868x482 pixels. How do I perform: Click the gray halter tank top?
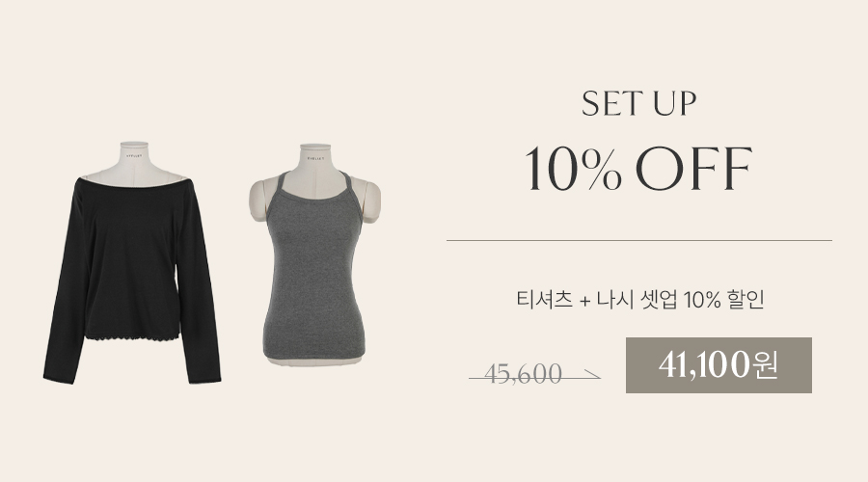314,266
